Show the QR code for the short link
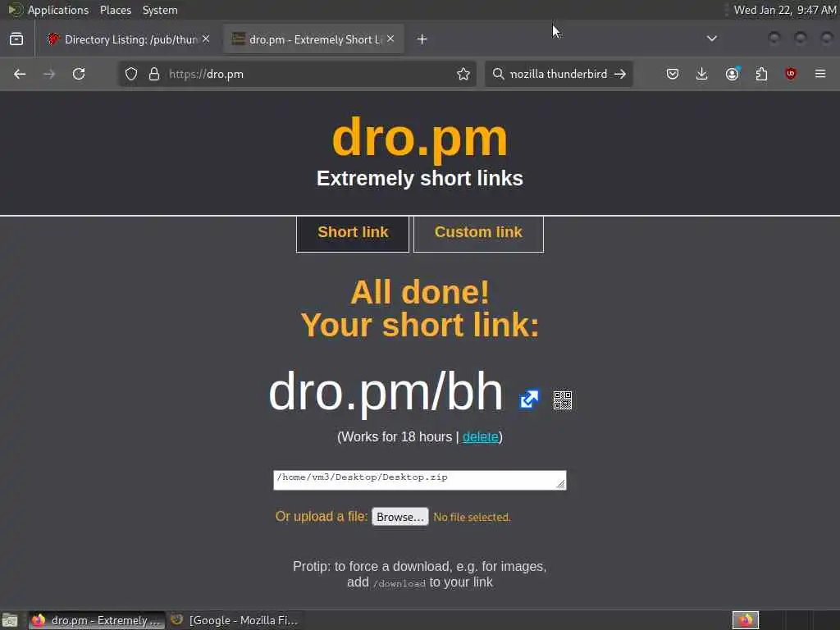The width and height of the screenshot is (840, 630). [563, 400]
